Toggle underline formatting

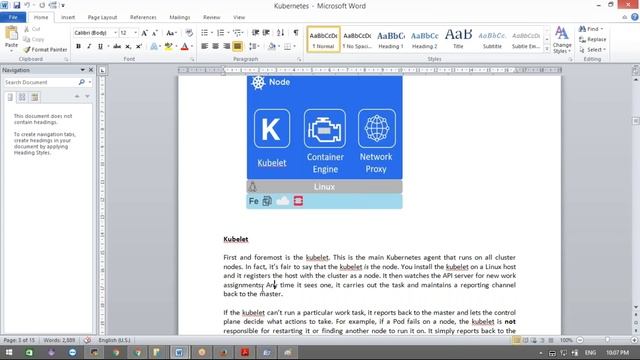[100, 47]
